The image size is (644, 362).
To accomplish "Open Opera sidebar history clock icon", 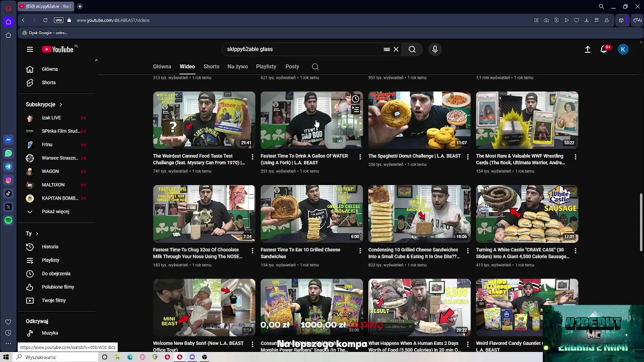I will click(x=8, y=333).
